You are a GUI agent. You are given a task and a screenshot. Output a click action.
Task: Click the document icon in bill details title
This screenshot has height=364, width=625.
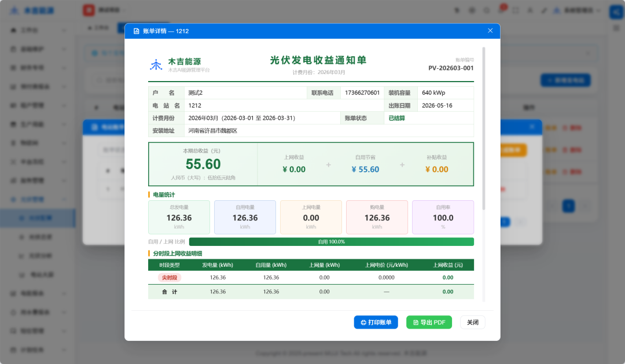coord(137,31)
